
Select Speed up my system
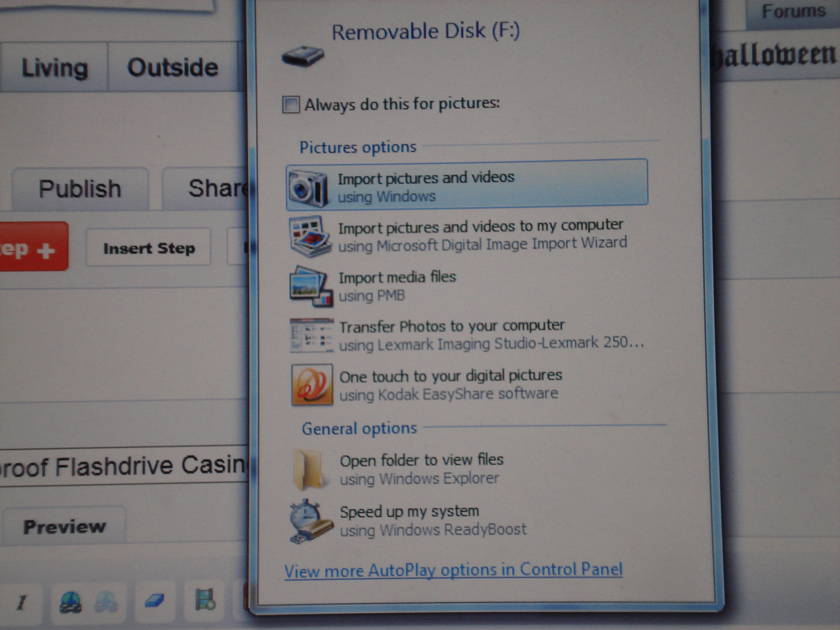(408, 521)
